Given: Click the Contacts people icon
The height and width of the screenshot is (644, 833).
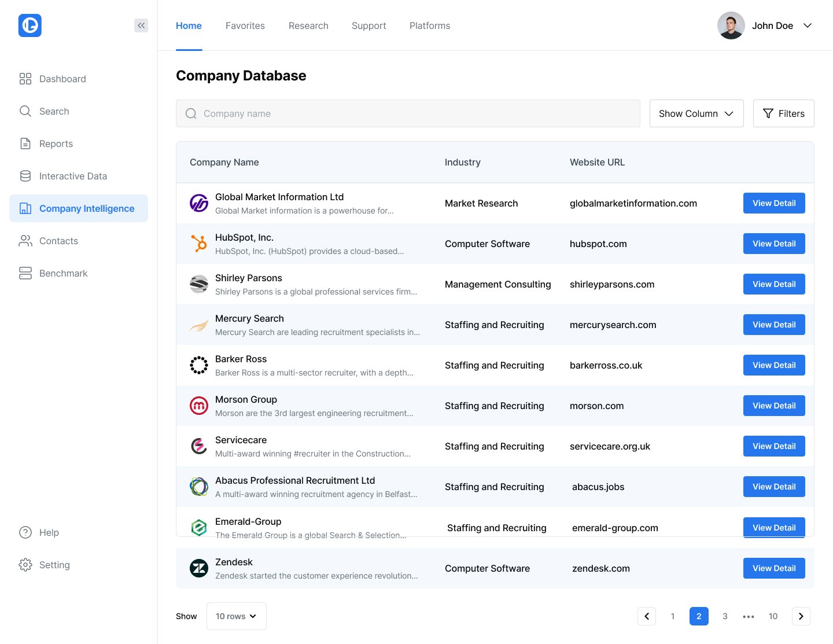Looking at the screenshot, I should pos(25,241).
